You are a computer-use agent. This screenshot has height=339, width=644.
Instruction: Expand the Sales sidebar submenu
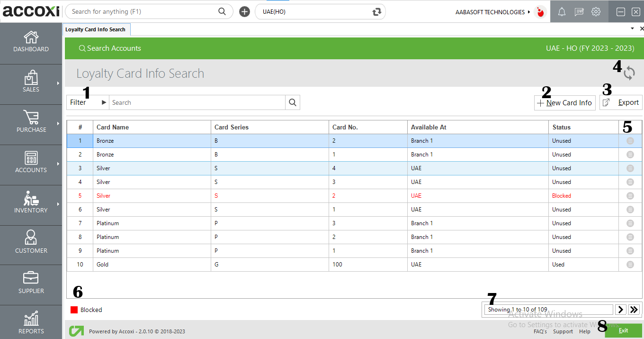point(58,83)
